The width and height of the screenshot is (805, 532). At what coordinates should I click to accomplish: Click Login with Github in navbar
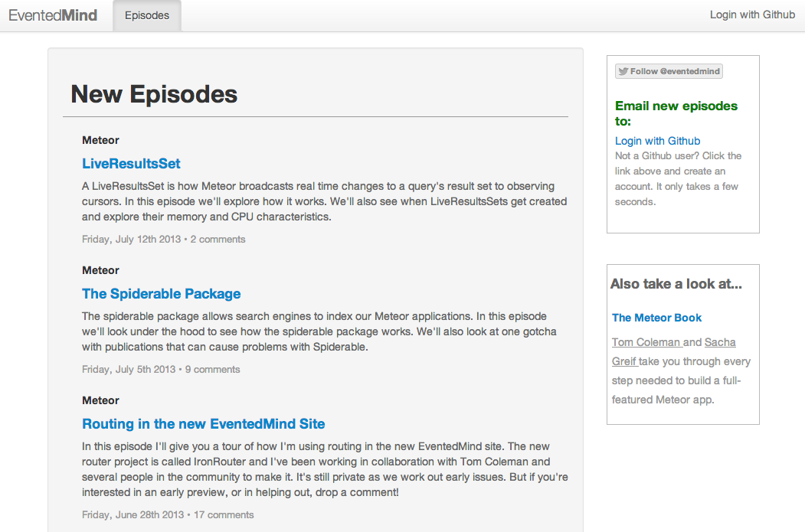pos(752,15)
